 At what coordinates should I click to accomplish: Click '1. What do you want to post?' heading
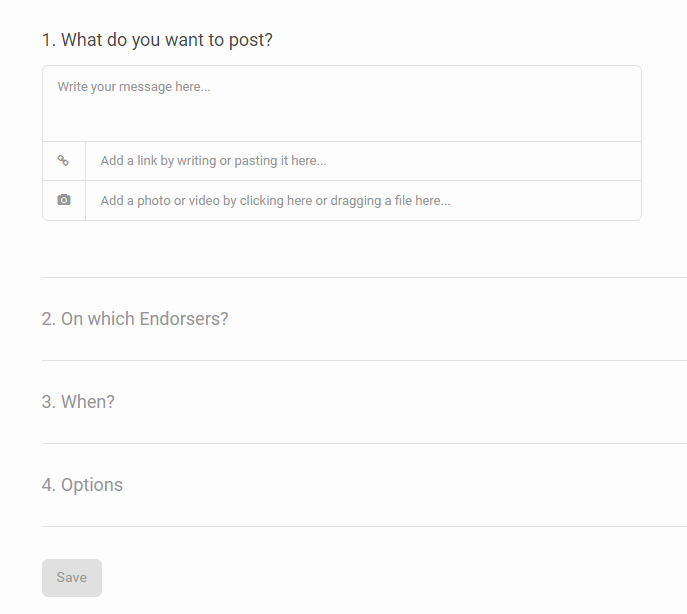click(157, 40)
